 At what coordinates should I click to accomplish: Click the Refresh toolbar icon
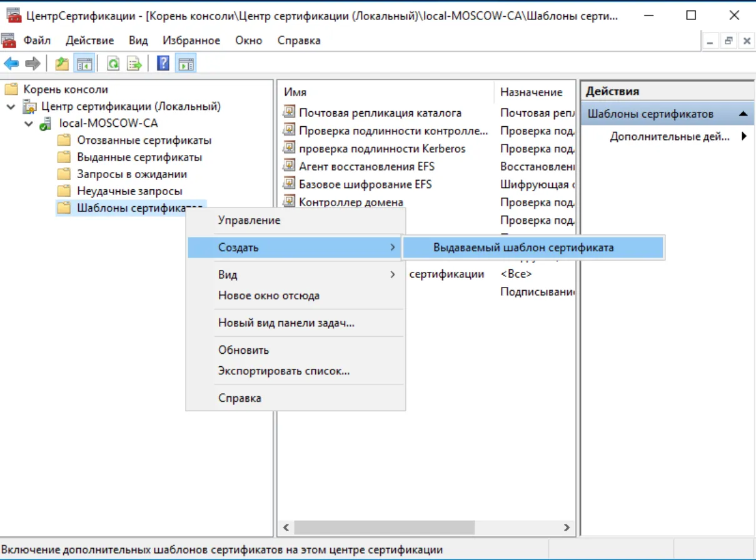click(113, 63)
